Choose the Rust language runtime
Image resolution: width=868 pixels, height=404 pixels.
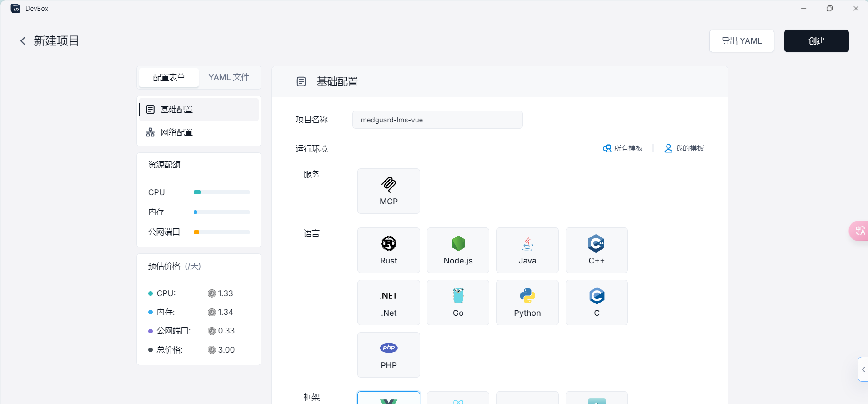389,250
